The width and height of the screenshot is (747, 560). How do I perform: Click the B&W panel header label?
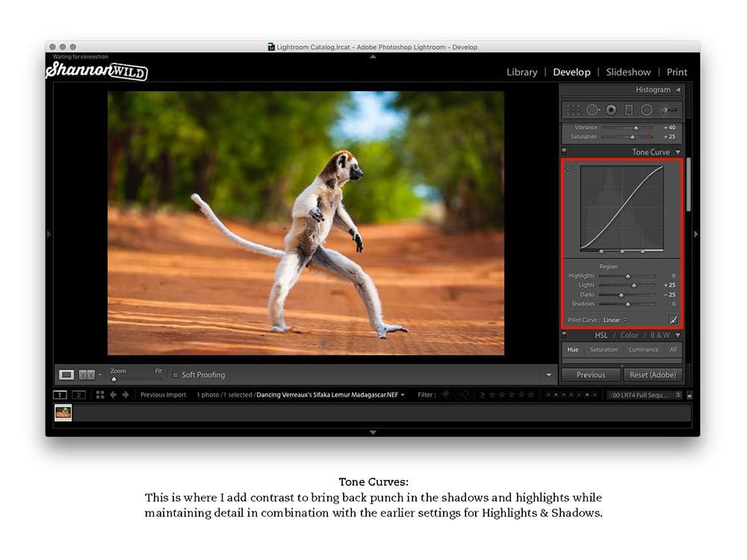coord(660,335)
